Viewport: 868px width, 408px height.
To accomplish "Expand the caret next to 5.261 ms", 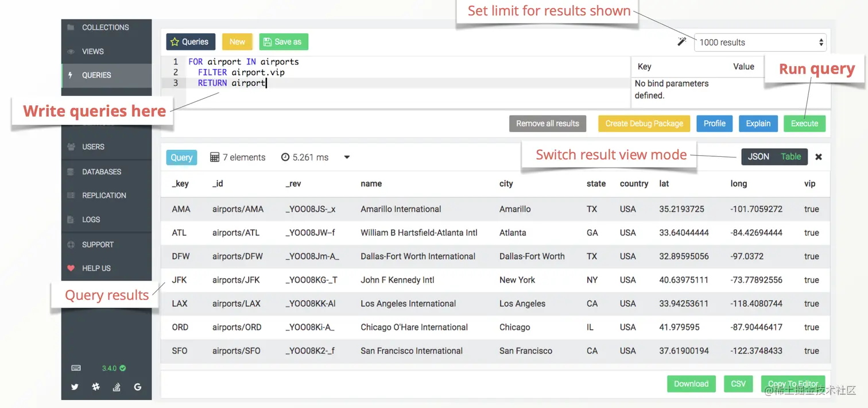I will (347, 157).
